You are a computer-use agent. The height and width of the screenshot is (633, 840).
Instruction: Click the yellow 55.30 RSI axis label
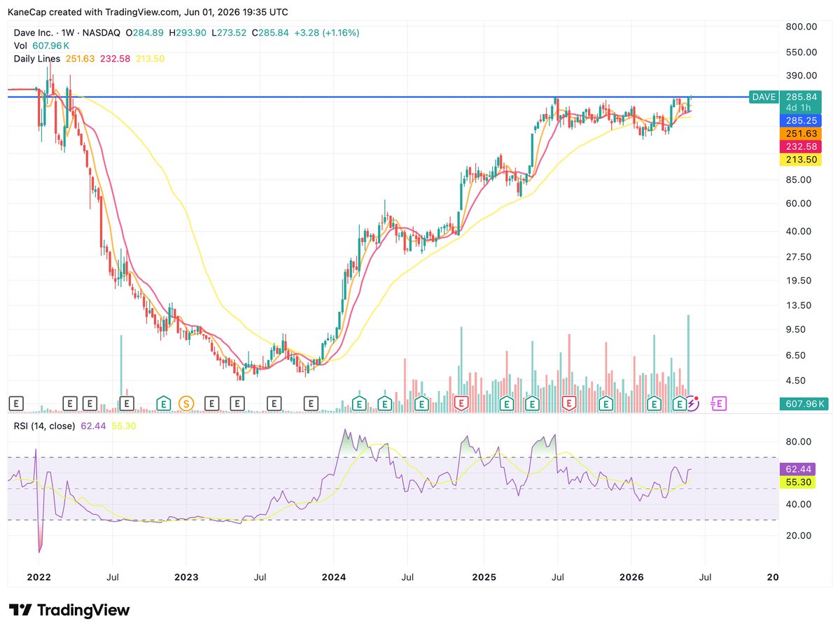point(797,483)
